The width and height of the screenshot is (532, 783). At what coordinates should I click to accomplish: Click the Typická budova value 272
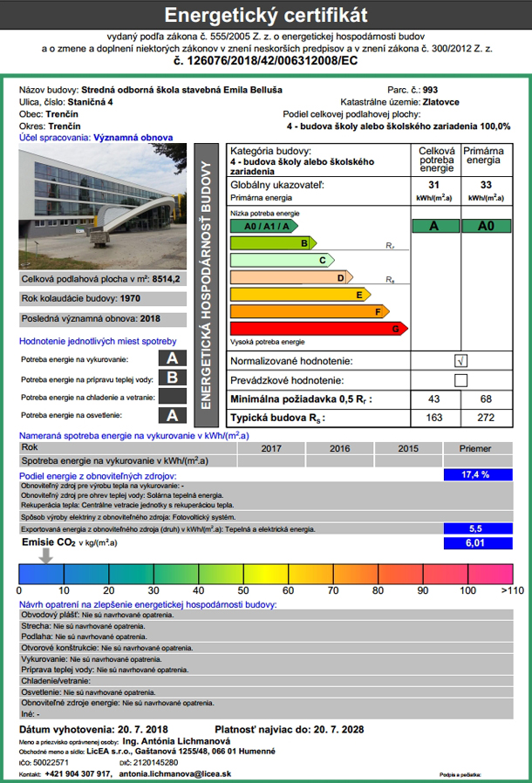point(486,418)
